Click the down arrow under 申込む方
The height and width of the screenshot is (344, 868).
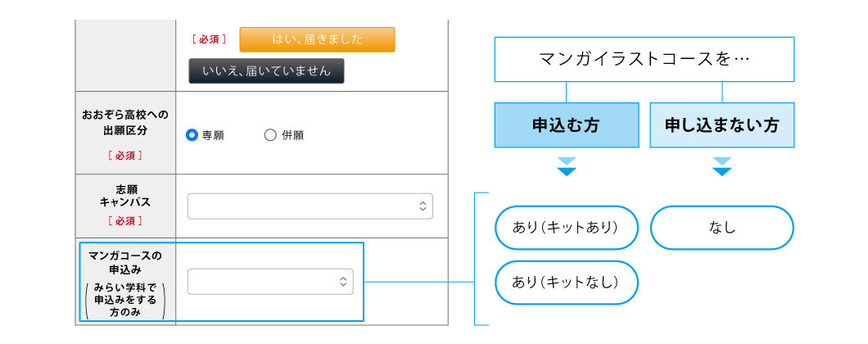pyautogui.click(x=567, y=167)
